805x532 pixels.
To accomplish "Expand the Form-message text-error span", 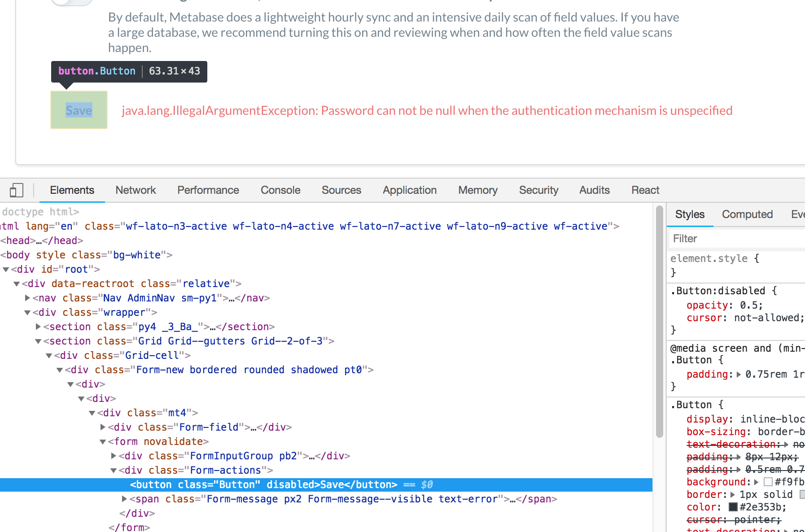I will 124,499.
